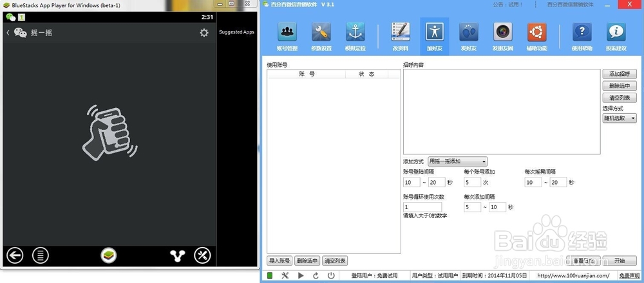
Task: Click 删除选中 button beside greeting content box
Action: (620, 86)
